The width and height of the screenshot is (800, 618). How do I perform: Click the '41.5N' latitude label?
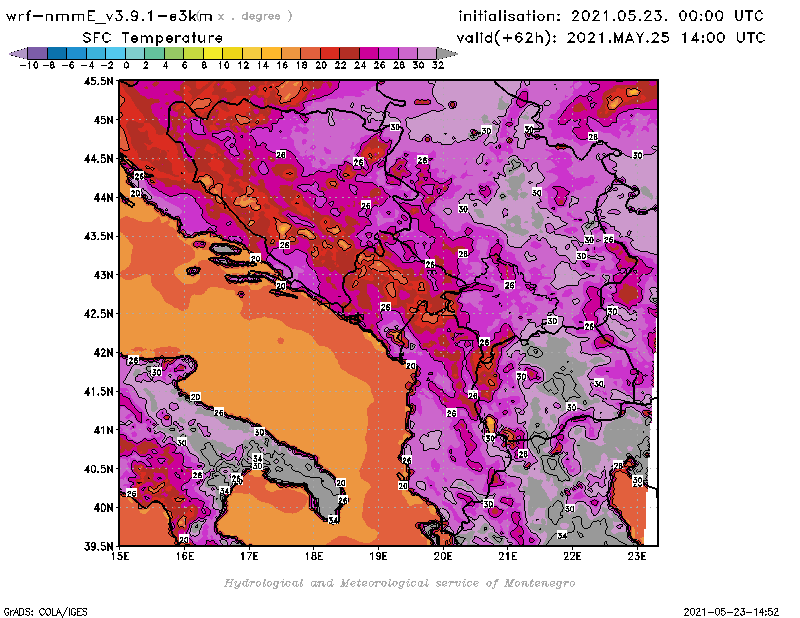coord(98,391)
